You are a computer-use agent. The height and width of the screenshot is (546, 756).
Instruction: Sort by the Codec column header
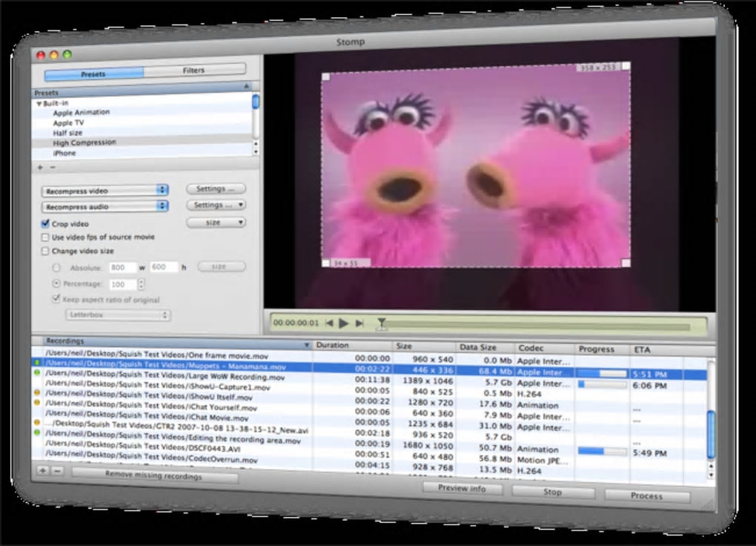click(x=544, y=348)
